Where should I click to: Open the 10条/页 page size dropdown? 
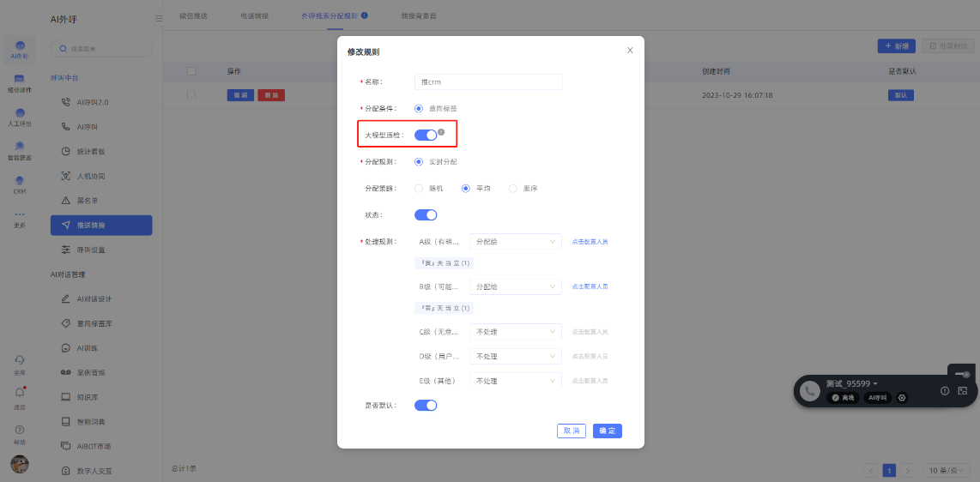pyautogui.click(x=947, y=470)
